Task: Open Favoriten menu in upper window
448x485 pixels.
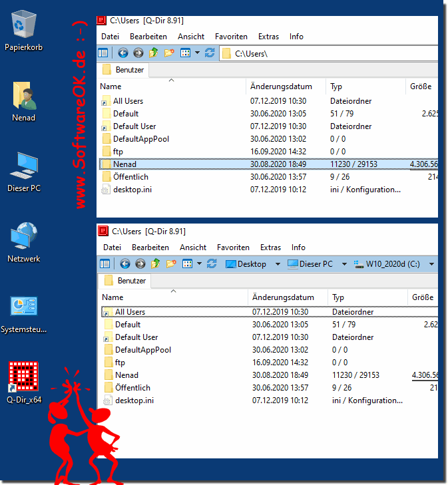Action: [x=231, y=37]
